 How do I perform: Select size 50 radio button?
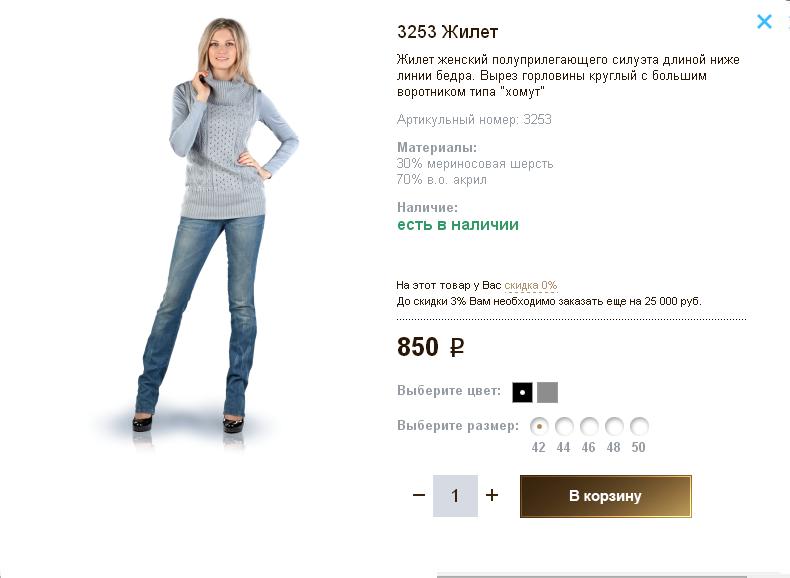[639, 426]
